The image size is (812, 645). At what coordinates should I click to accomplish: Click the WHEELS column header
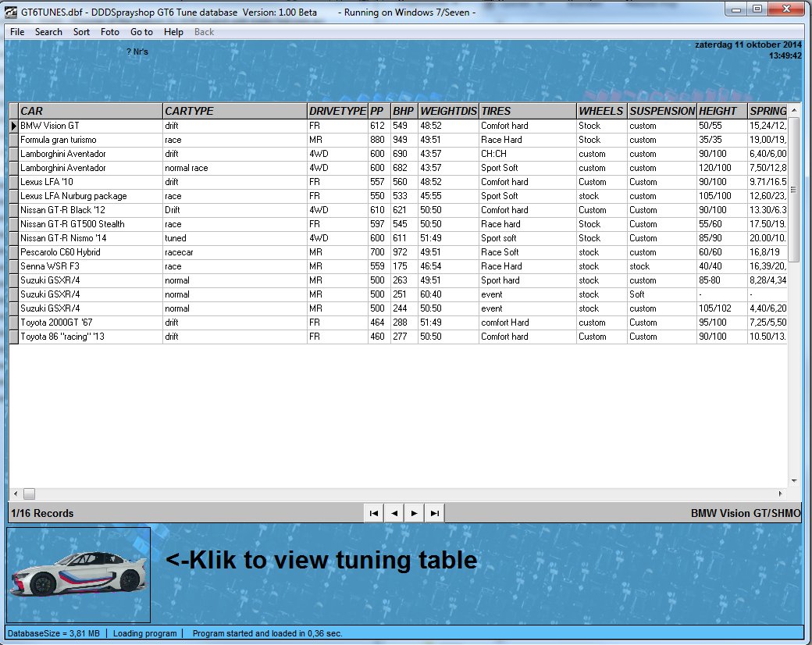tap(602, 111)
